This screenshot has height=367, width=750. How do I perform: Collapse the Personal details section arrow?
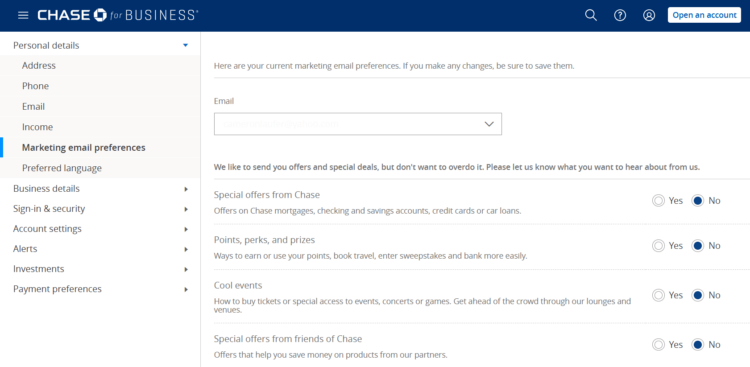(186, 45)
